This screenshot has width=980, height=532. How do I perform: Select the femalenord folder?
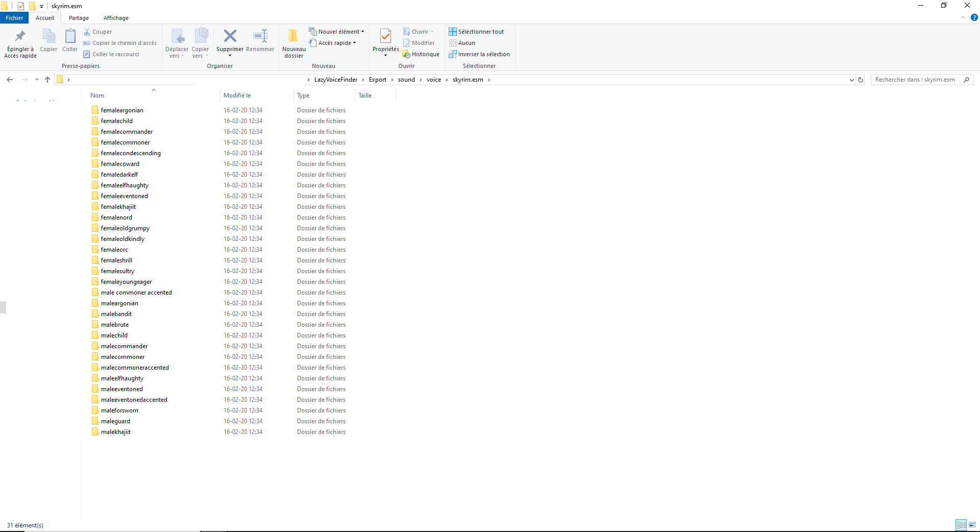pyautogui.click(x=116, y=217)
